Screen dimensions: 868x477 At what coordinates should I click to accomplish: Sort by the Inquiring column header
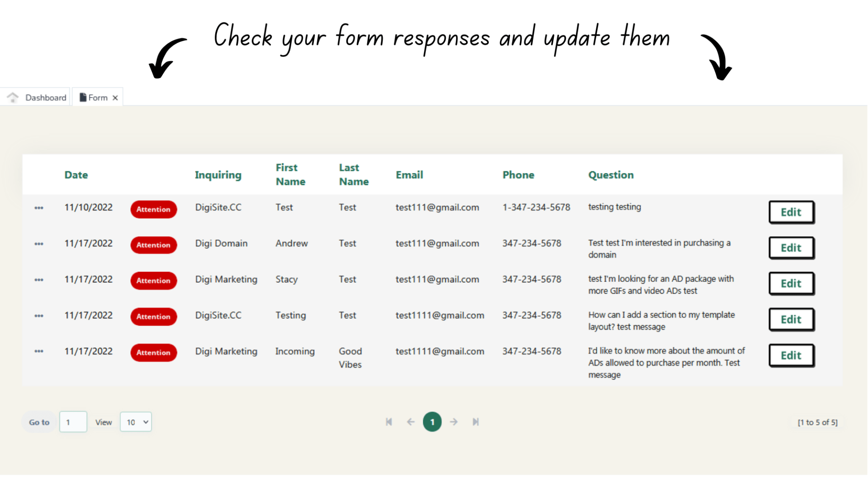pos(218,175)
